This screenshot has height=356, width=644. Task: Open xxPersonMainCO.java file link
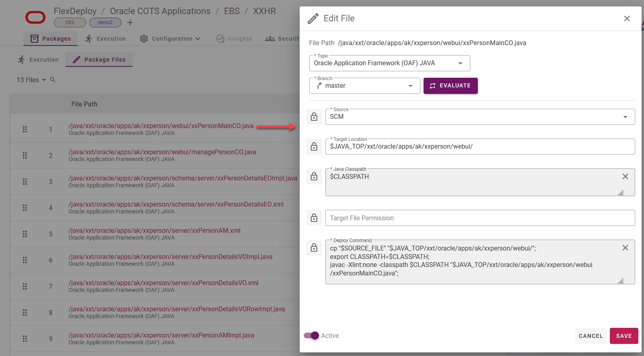tap(161, 126)
